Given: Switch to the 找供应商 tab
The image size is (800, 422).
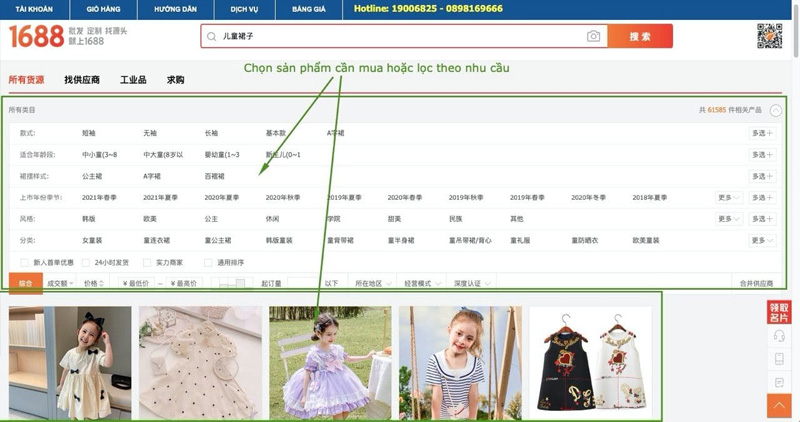Looking at the screenshot, I should (82, 80).
